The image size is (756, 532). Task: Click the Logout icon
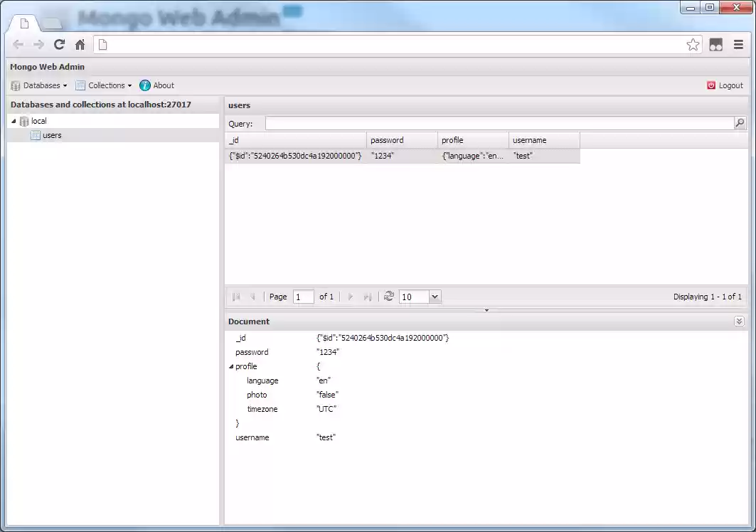(x=711, y=85)
